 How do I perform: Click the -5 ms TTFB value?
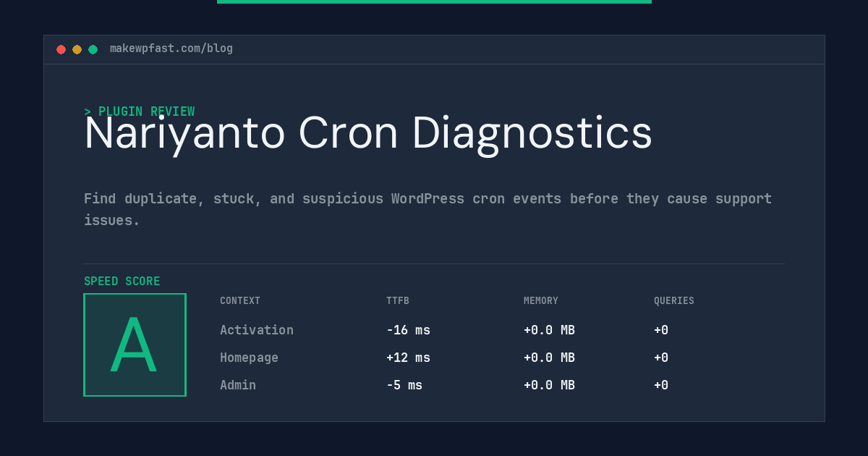click(404, 385)
